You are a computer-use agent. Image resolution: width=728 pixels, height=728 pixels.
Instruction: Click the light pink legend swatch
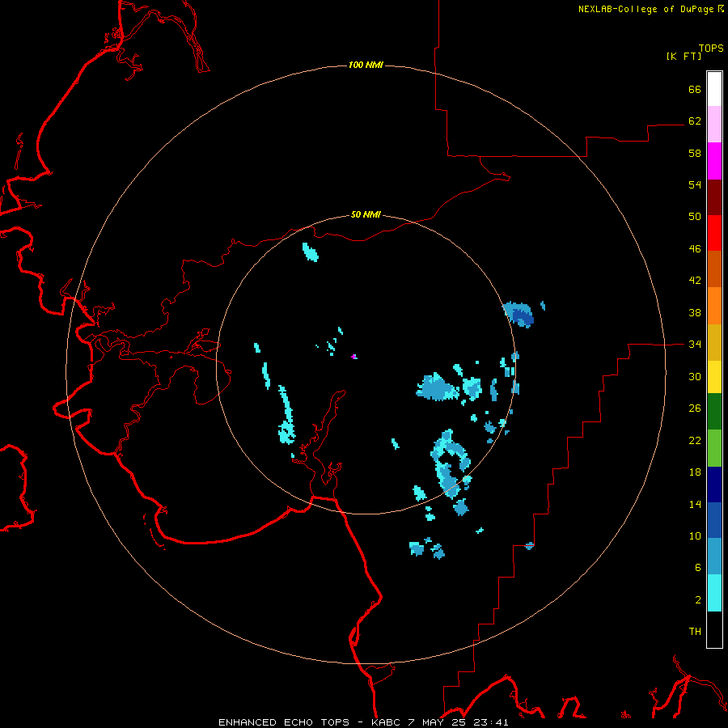click(x=714, y=124)
